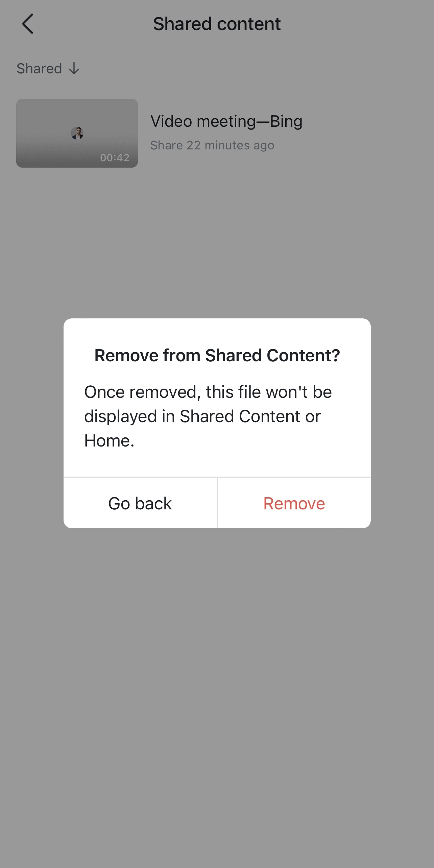Open the Video meeting—Bing thumbnail
Image resolution: width=434 pixels, height=868 pixels.
77,133
